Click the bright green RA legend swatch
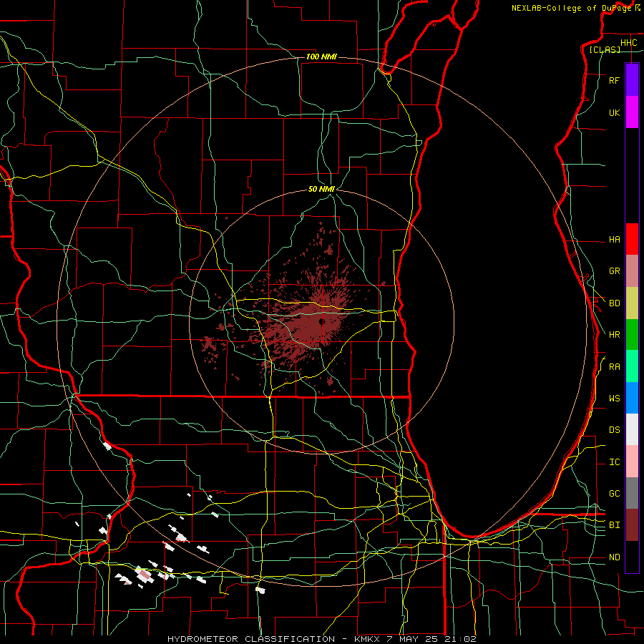Screen dimensions: 644x644 point(632,366)
